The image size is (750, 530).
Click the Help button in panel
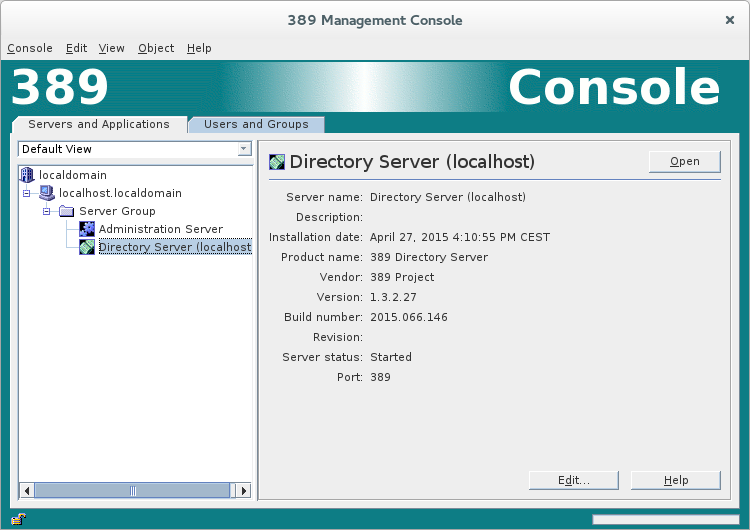[675, 480]
